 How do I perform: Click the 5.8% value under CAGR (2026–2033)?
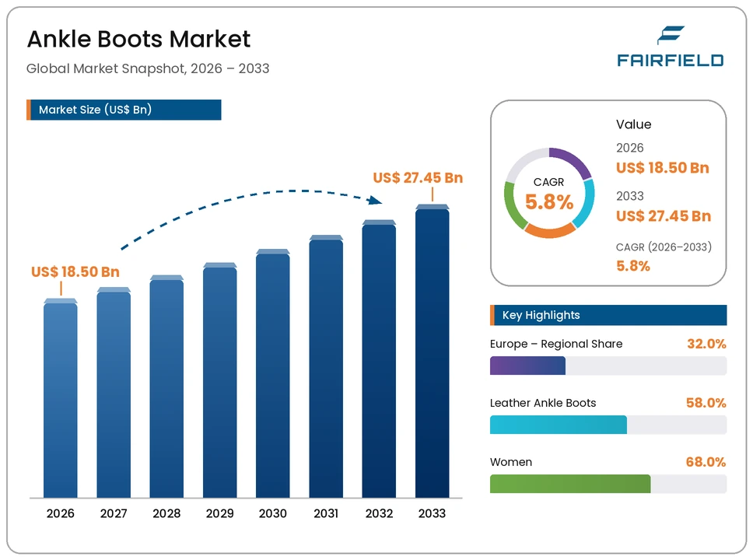[x=633, y=266]
